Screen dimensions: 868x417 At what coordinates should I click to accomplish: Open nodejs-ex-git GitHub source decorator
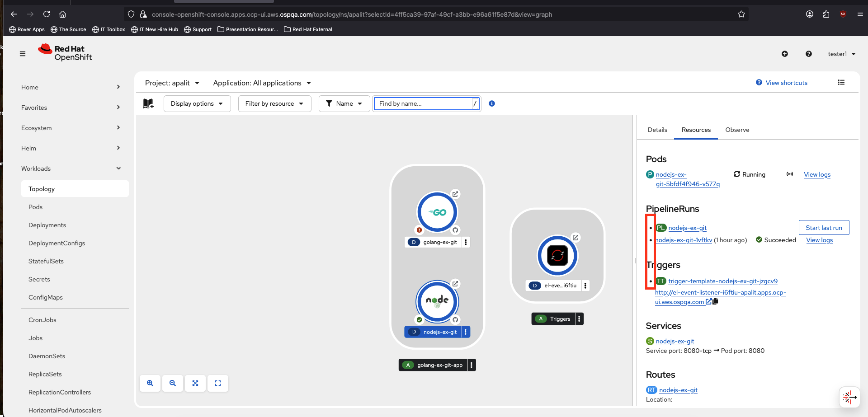point(455,320)
